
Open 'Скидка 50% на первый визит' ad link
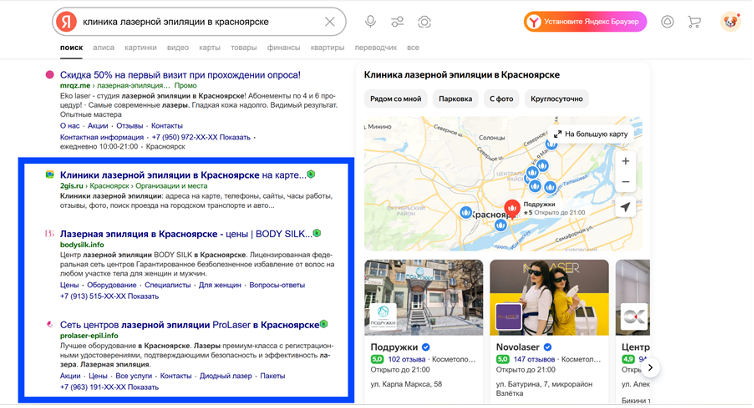click(x=180, y=75)
